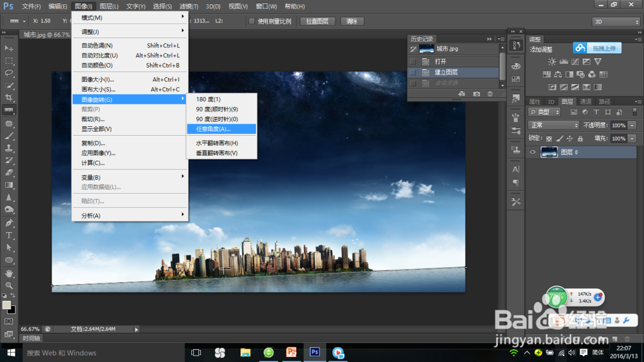Viewport: 644px width, 362px height.
Task: Expand the 模式(M) submenu
Action: coord(130,17)
